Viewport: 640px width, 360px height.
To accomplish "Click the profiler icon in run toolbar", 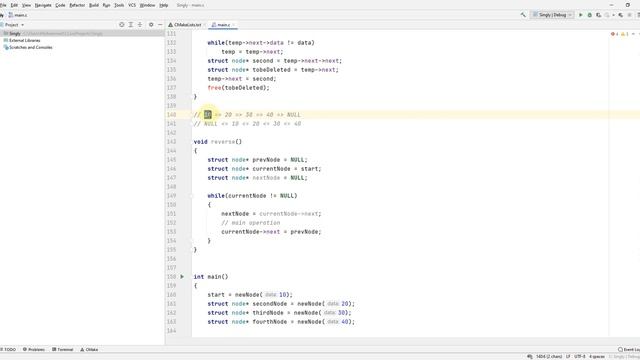I will (x=608, y=15).
